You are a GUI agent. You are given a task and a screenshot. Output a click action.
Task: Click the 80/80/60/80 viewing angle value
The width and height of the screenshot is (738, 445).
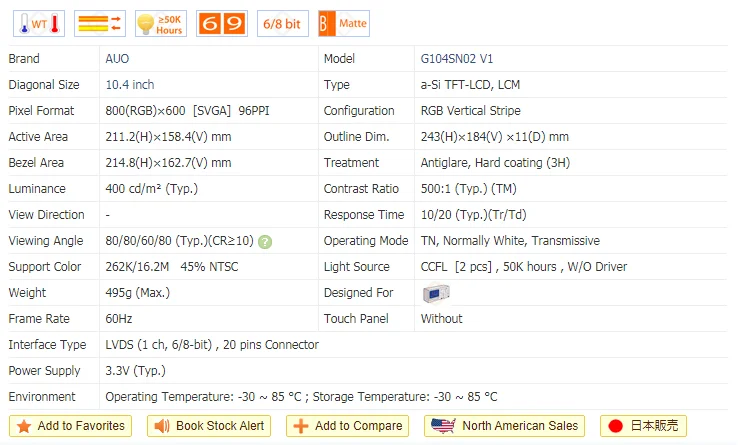[179, 241]
